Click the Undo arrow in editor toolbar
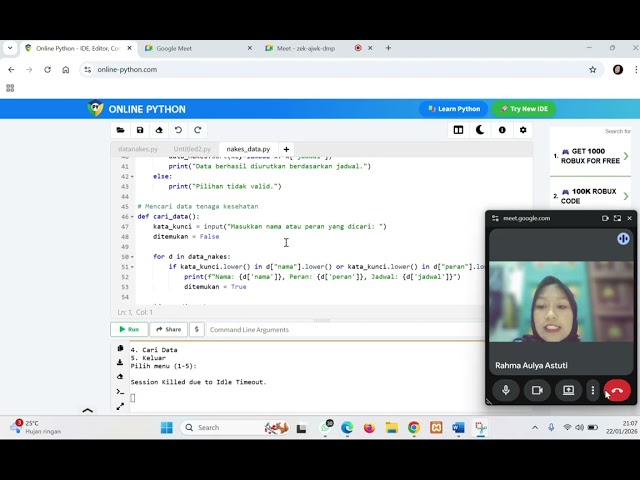The image size is (640, 480). 178,130
